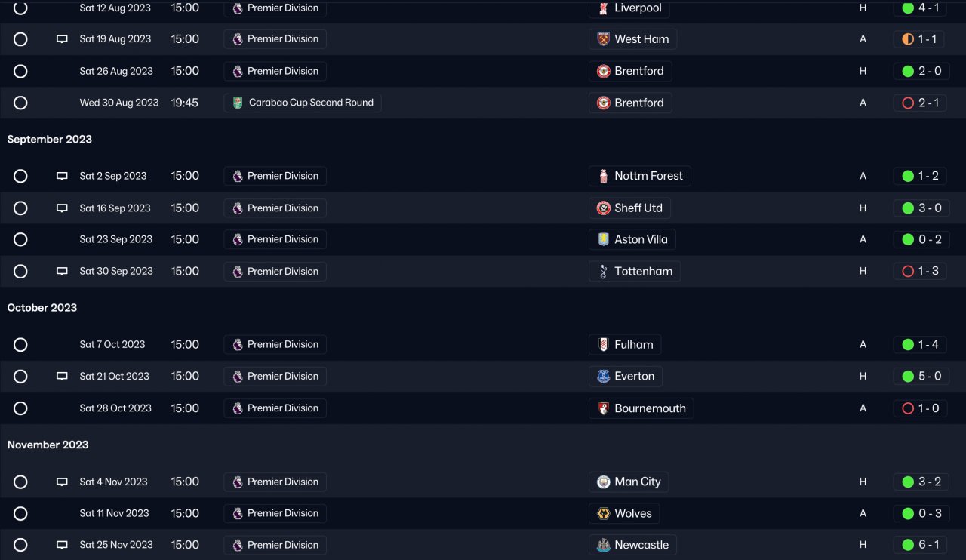The image size is (966, 560).
Task: View the 6 - 1 result against Newcastle
Action: [x=920, y=545]
